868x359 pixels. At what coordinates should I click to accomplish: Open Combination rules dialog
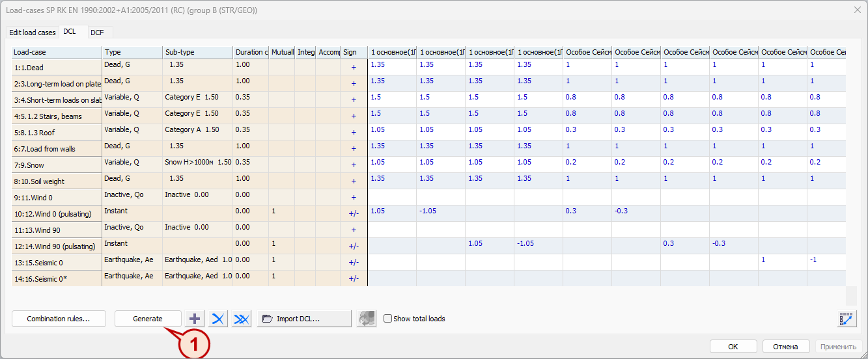click(x=57, y=319)
